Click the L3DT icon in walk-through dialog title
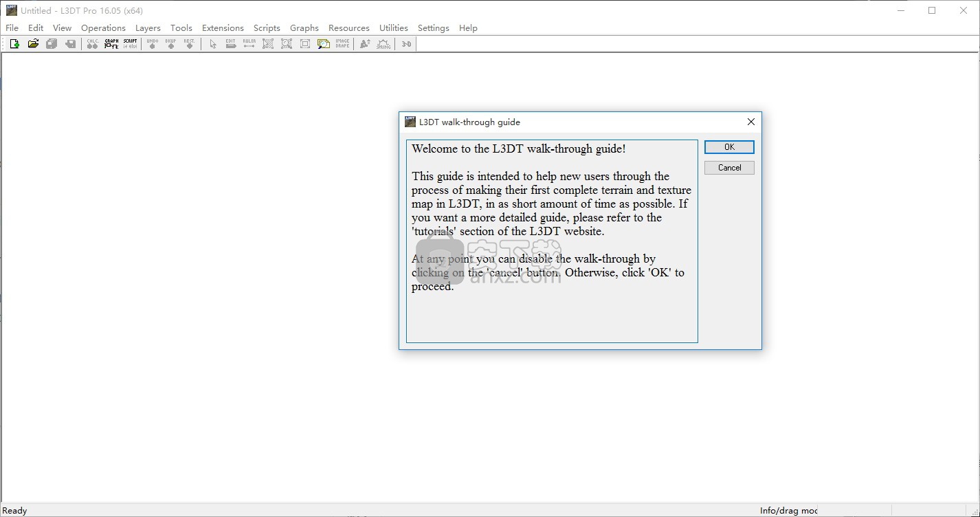 [410, 122]
